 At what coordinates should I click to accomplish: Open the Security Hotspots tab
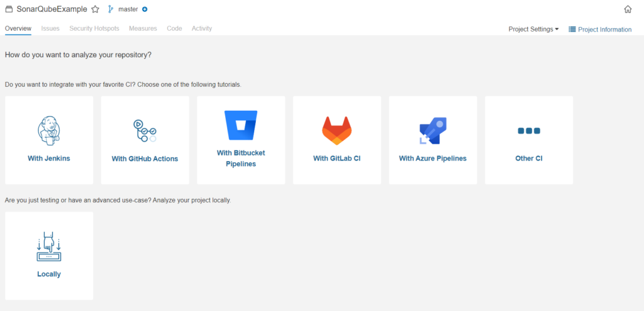(x=94, y=28)
